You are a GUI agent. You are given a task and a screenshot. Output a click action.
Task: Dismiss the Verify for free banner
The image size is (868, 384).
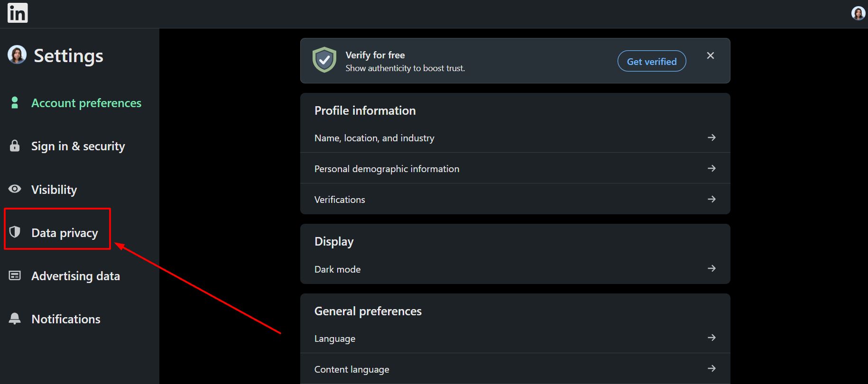point(711,55)
